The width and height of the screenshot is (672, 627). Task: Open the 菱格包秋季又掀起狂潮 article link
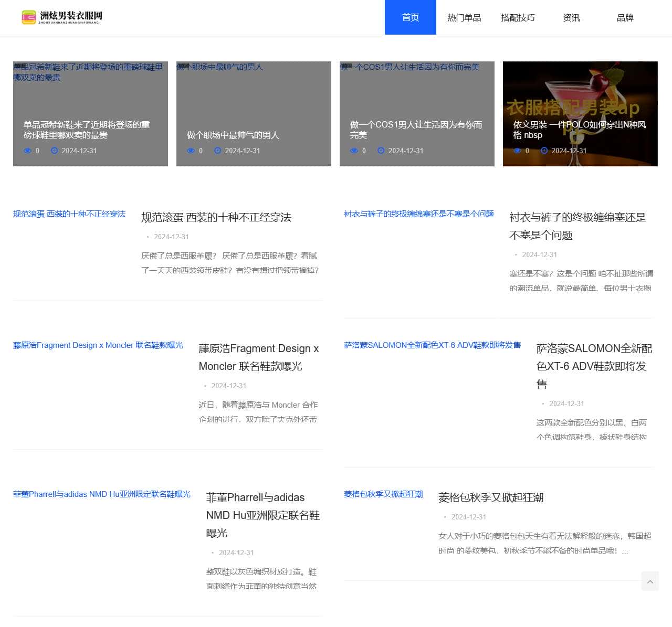pyautogui.click(x=383, y=494)
